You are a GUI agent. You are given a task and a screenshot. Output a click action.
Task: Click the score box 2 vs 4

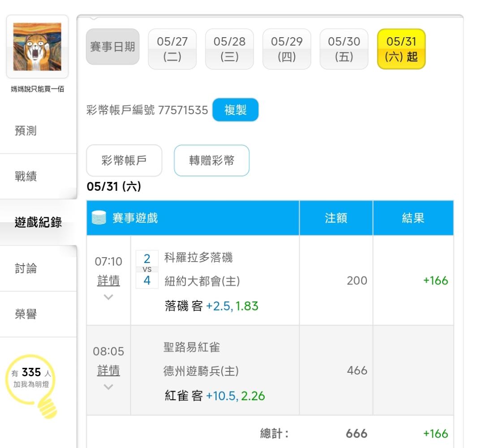tap(147, 269)
